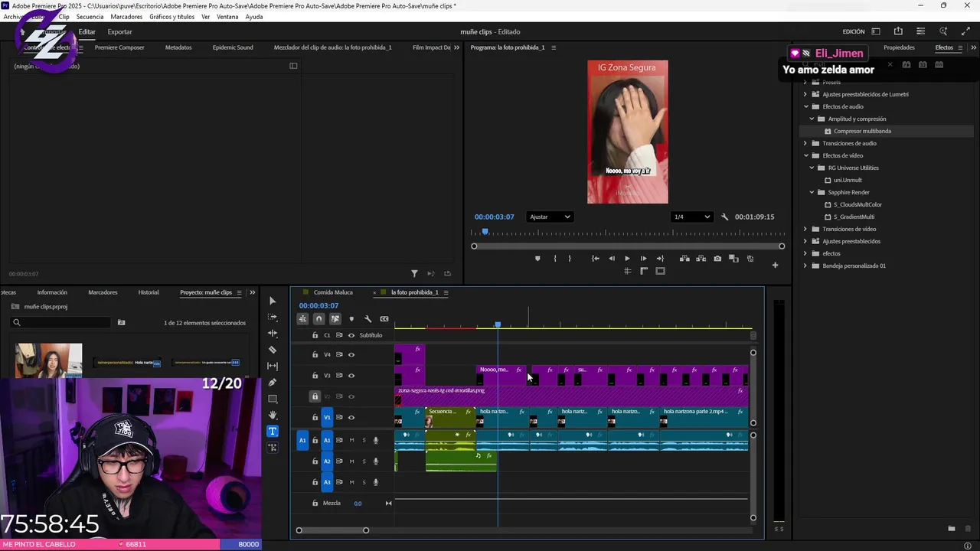Image resolution: width=980 pixels, height=551 pixels.
Task: Expand Ajustes preestablecidos de Lumetri folder
Action: pos(805,94)
